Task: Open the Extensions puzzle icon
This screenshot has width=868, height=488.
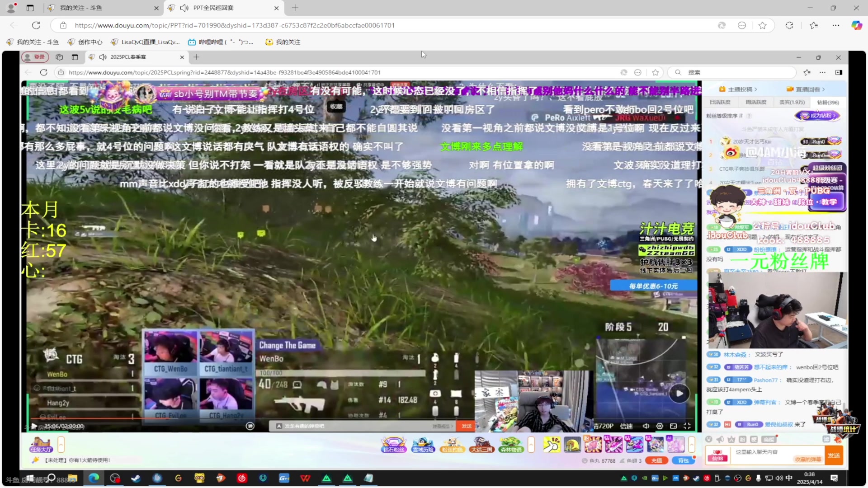Action: (x=789, y=25)
